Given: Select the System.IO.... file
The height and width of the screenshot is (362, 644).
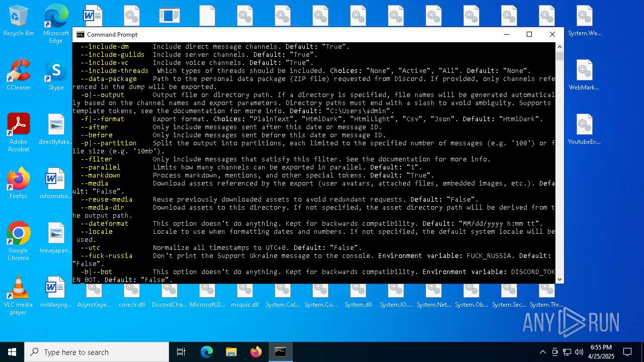Looking at the screenshot, I should (396, 297).
